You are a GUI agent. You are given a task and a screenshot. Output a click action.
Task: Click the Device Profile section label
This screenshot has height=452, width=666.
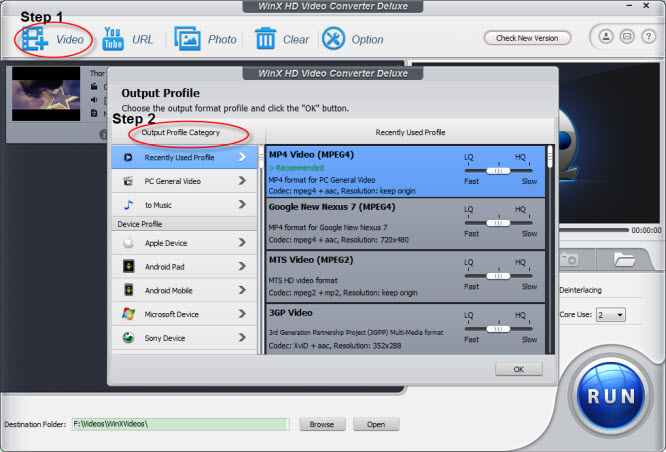pos(140,224)
